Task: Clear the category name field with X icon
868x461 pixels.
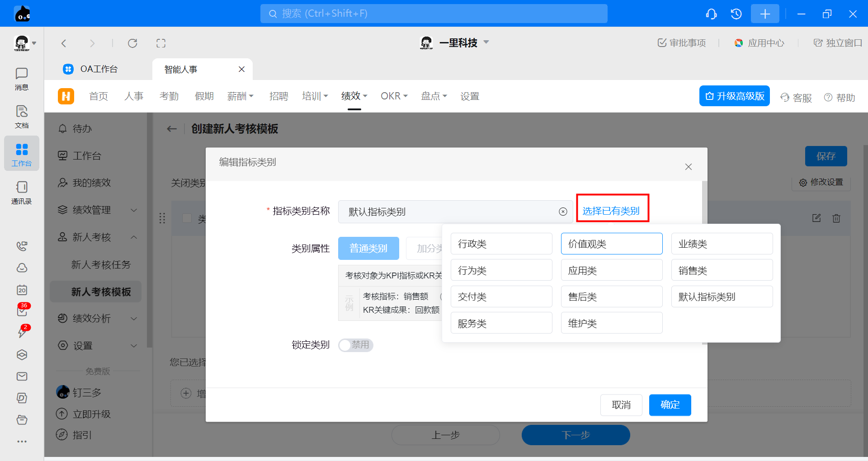Action: pyautogui.click(x=563, y=212)
